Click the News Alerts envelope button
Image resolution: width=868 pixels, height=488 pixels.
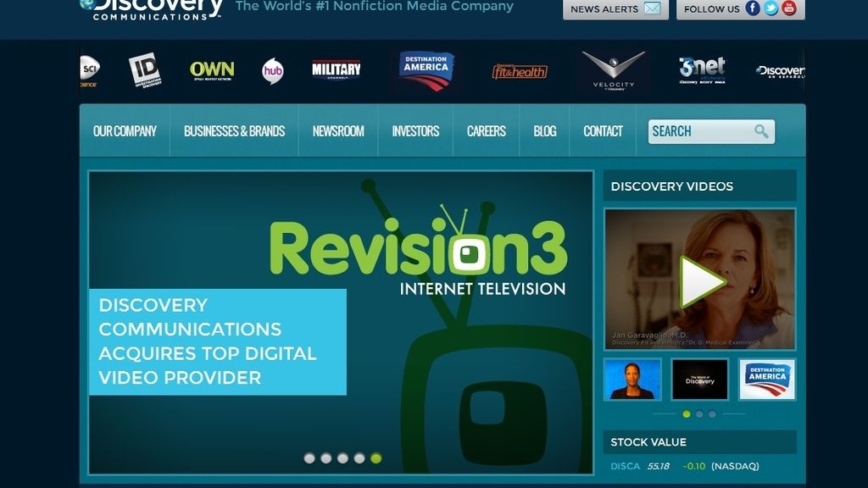(615, 8)
